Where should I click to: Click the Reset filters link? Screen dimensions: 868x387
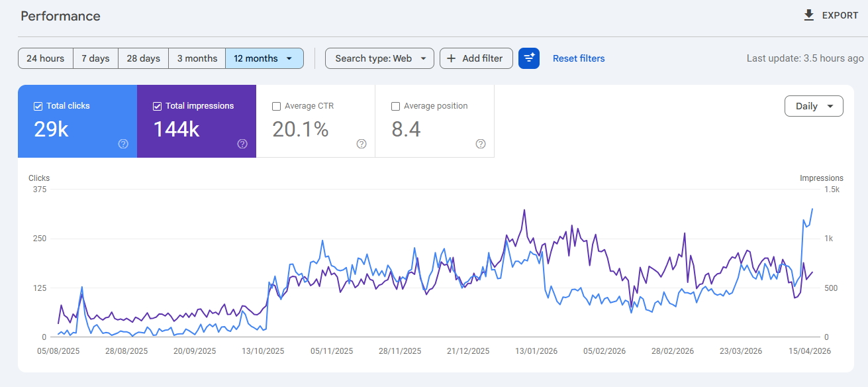tap(578, 58)
